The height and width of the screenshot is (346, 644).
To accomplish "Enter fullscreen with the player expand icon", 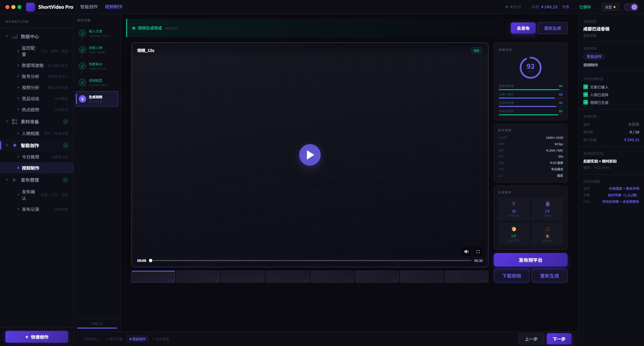I will [478, 251].
